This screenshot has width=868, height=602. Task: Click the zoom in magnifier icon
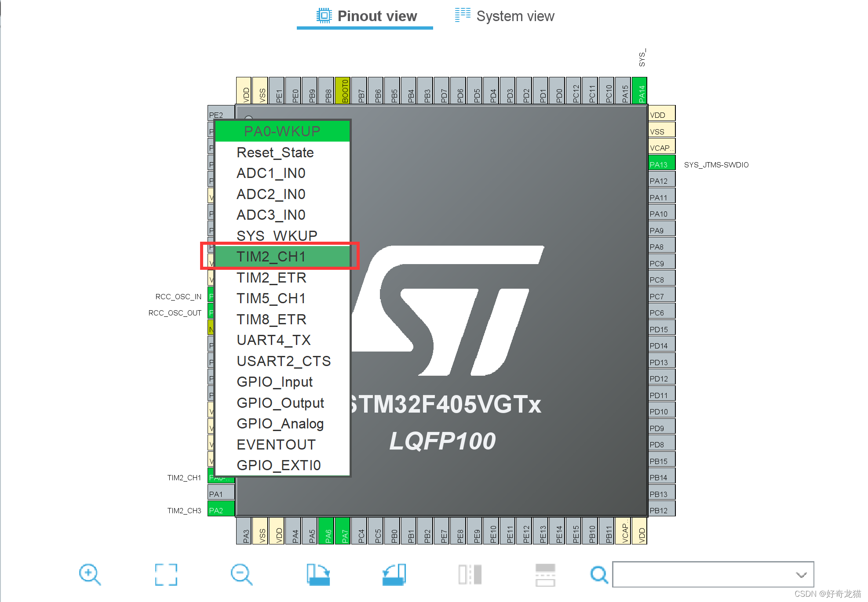pyautogui.click(x=90, y=574)
